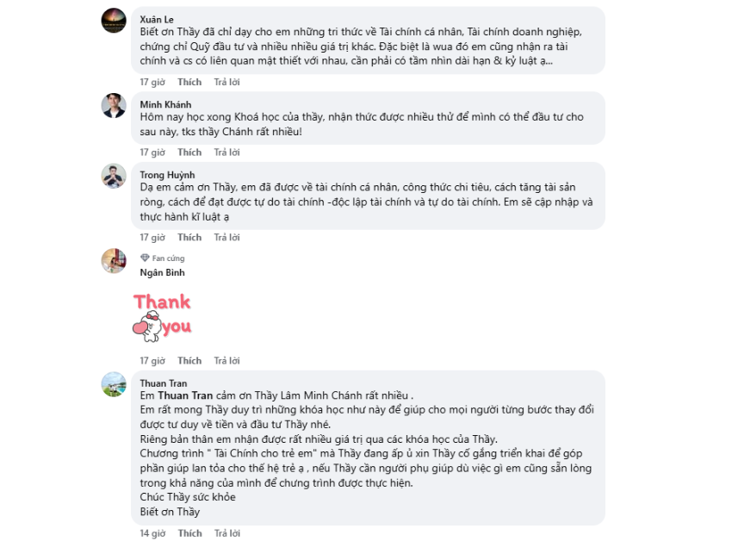Click the 17 giờ timestamp under Ngân Bình's sticker

pyautogui.click(x=152, y=361)
